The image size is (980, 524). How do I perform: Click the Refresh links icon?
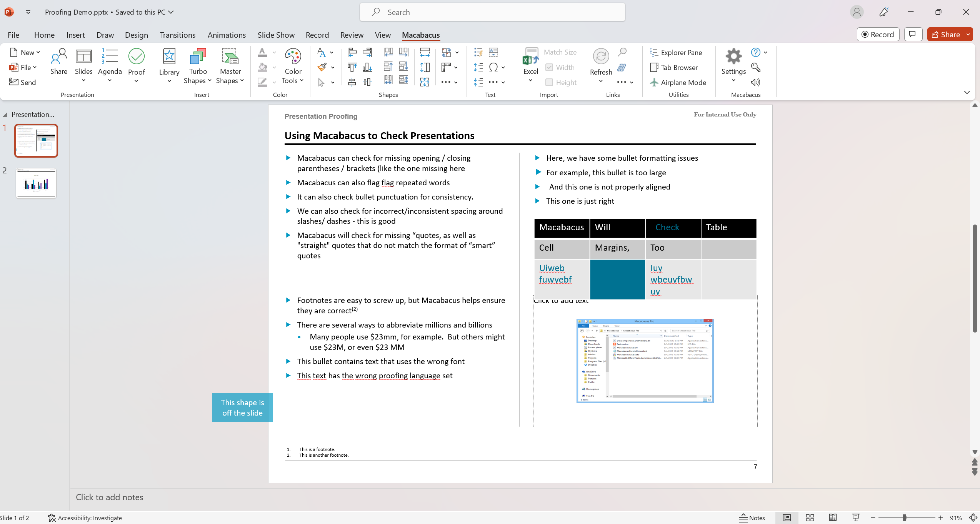pos(600,57)
